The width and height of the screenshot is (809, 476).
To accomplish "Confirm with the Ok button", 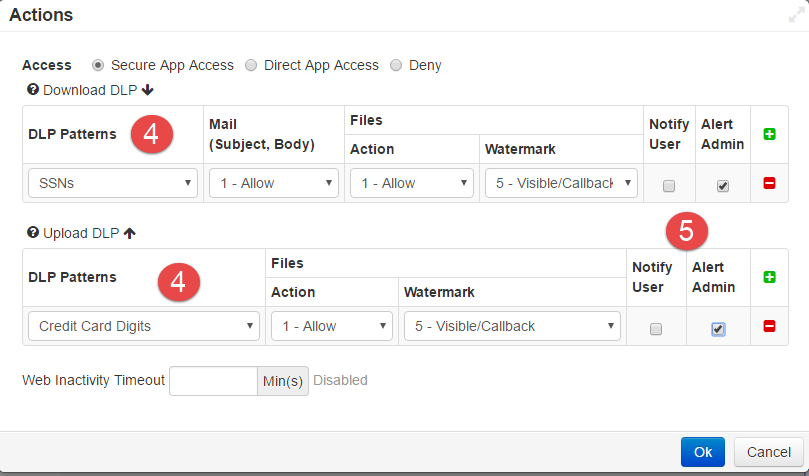I will pos(703,452).
